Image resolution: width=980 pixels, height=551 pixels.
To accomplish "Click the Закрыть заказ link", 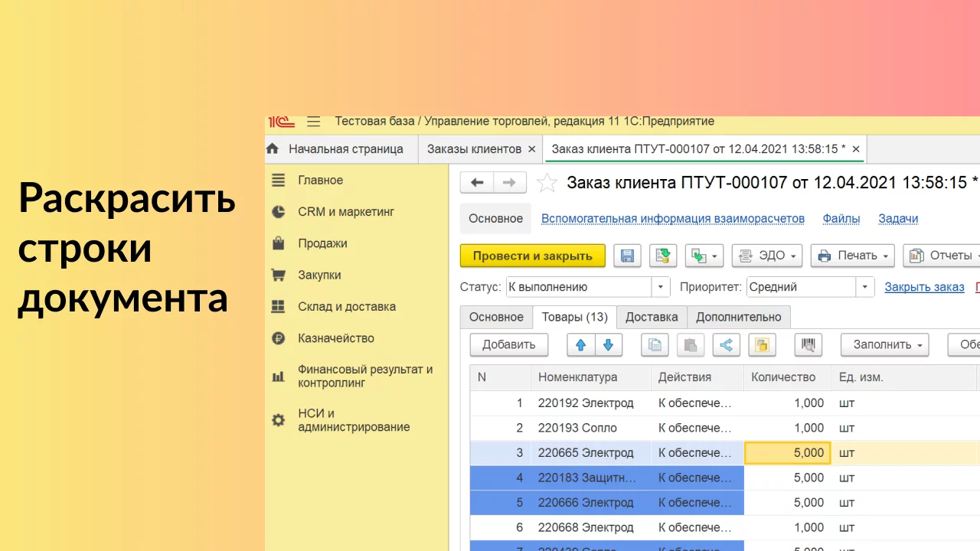I will tap(924, 287).
